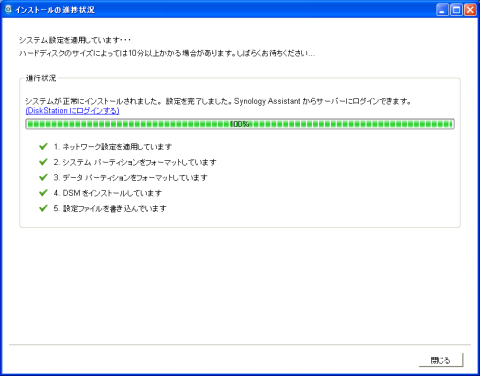Image resolution: width=480 pixels, height=376 pixels.
Task: Minimize the インストールの進捗状況 window
Action: tap(442, 10)
